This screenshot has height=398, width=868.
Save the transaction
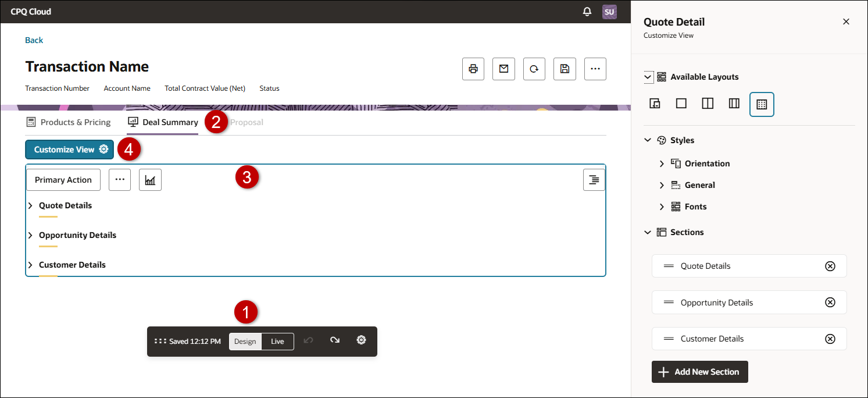(x=564, y=69)
